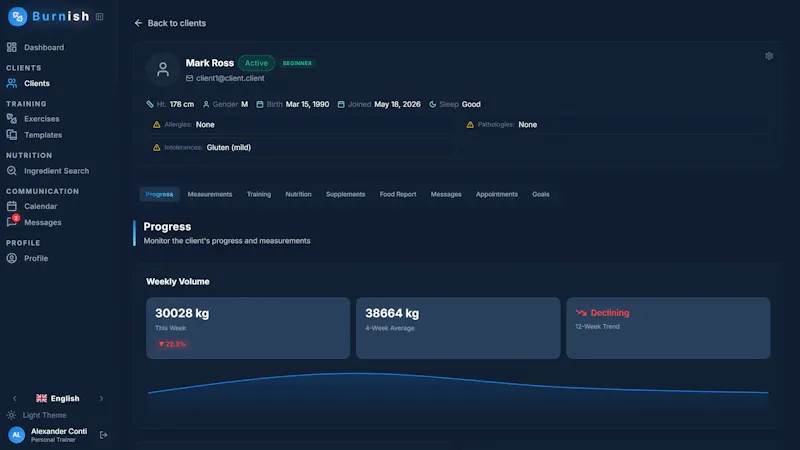The width and height of the screenshot is (800, 450).
Task: Click client email client1@client.client
Action: [230, 78]
